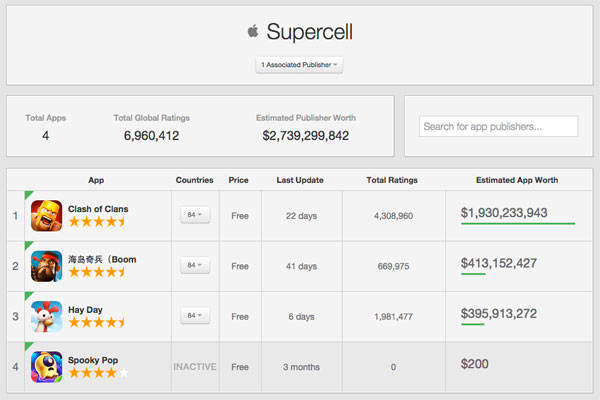Click the Hay Day star rating
The height and width of the screenshot is (400, 600).
[x=97, y=322]
